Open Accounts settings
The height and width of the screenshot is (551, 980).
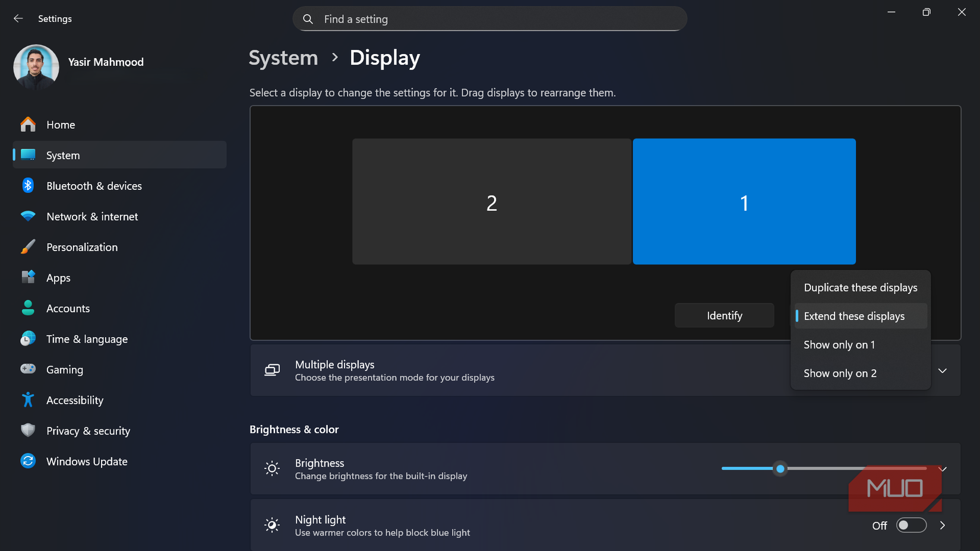click(x=68, y=308)
